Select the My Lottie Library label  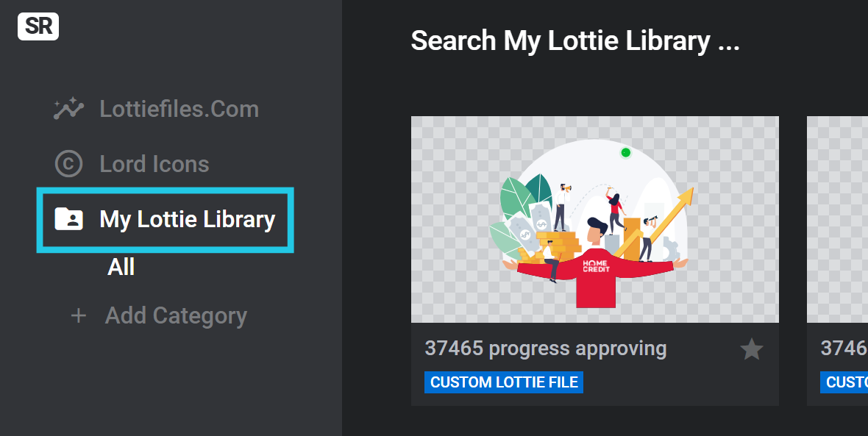187,220
